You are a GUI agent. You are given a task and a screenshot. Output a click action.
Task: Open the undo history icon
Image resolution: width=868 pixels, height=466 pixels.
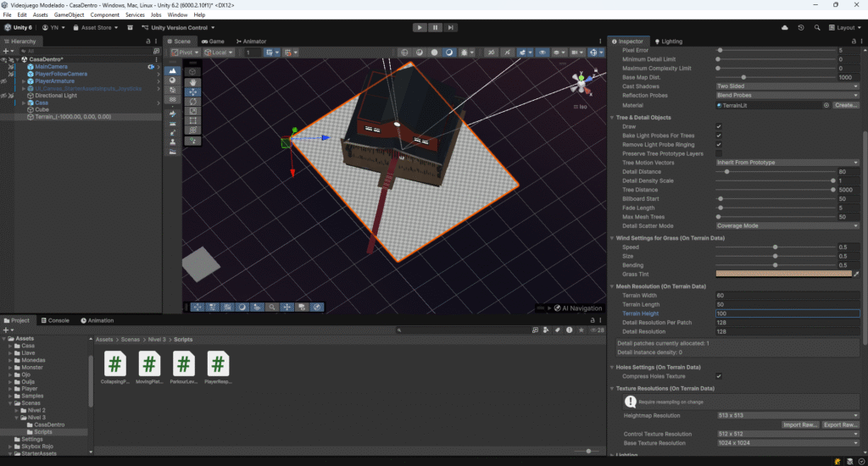coord(801,27)
